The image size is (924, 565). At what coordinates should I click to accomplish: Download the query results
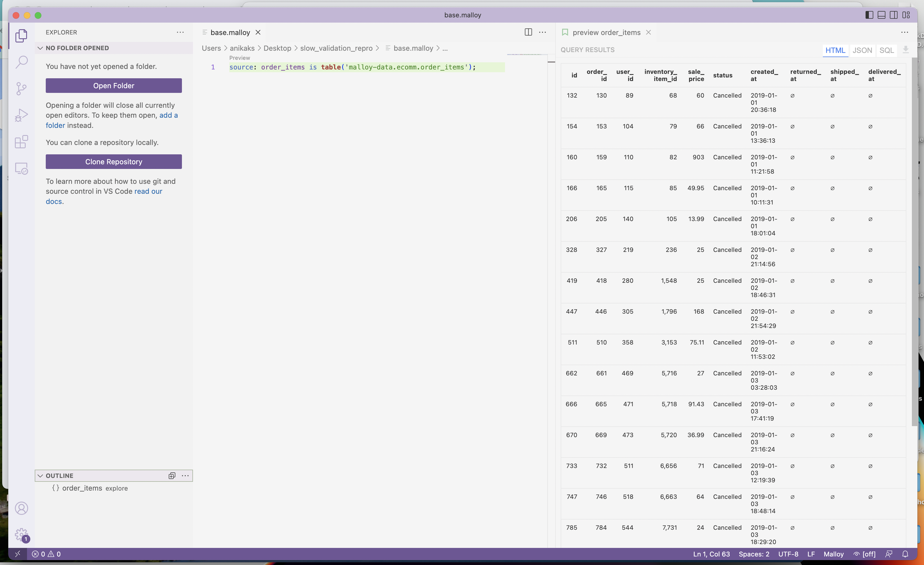(x=906, y=50)
